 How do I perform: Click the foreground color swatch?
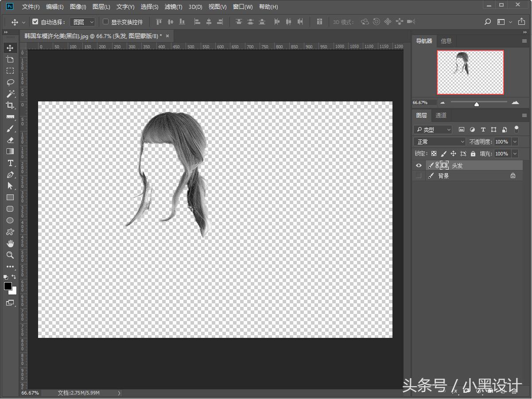click(8, 286)
